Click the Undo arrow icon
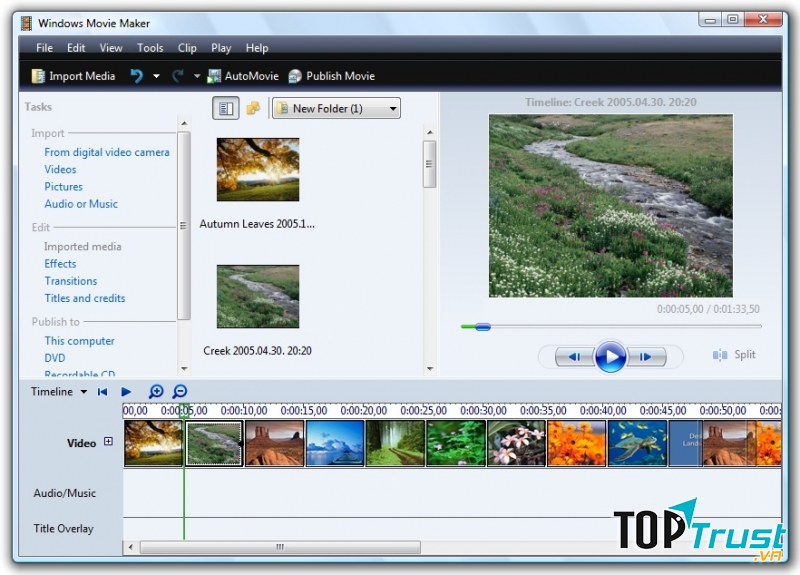The width and height of the screenshot is (800, 575). [136, 76]
